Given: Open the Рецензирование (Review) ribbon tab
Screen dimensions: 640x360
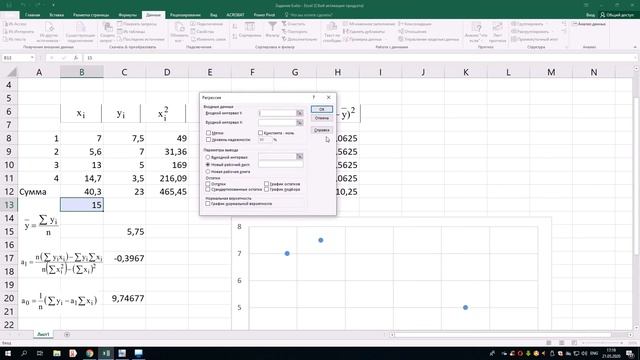Looking at the screenshot, I should point(185,15).
